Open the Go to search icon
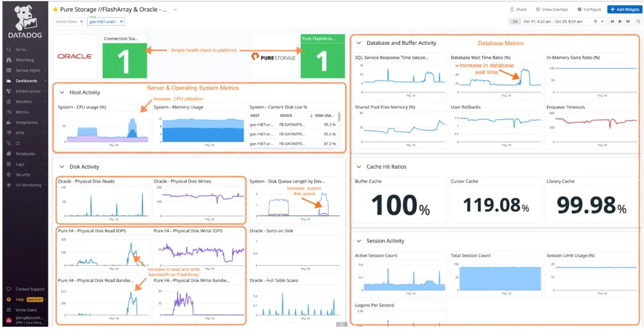Image resolution: width=644 pixels, height=332 pixels. (8, 49)
